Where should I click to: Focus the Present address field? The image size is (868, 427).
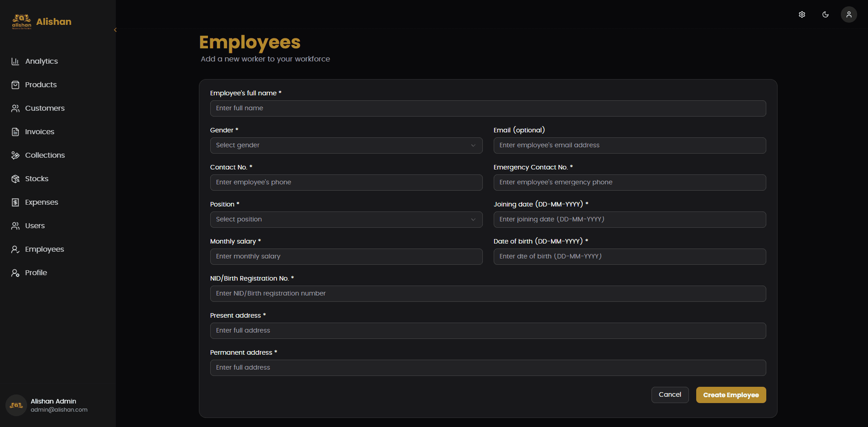[488, 331]
